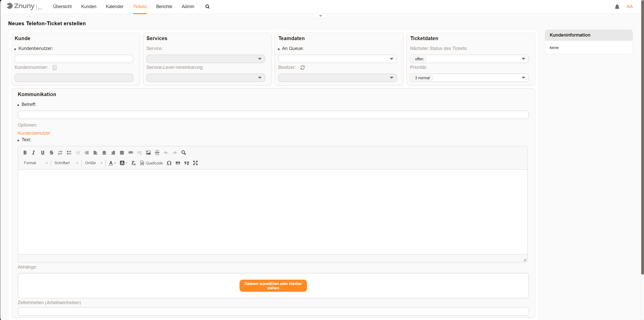This screenshot has width=644, height=320.
Task: Insert special character with Omega icon
Action: (x=169, y=163)
